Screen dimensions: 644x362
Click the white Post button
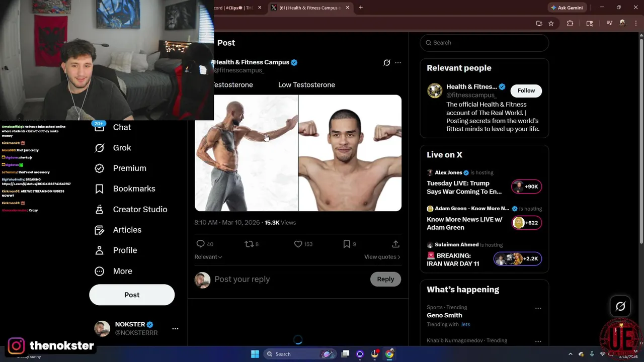pos(132,295)
